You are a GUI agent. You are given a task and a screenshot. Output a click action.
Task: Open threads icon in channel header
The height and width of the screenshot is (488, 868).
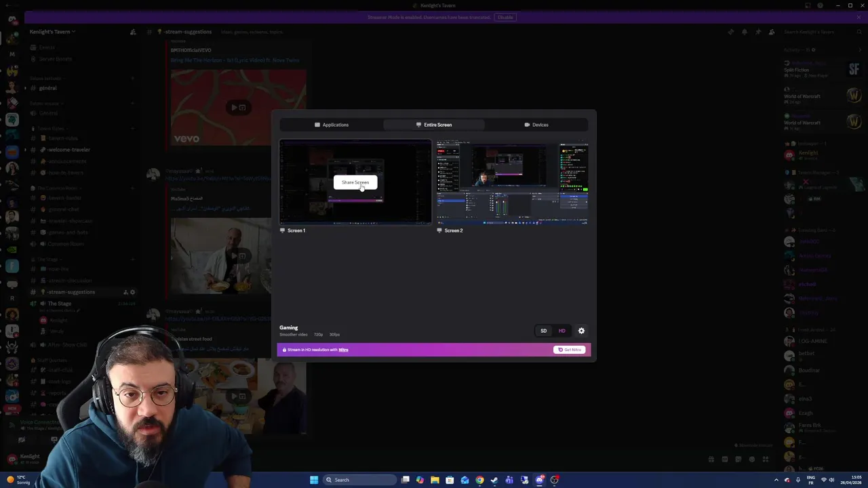(731, 32)
